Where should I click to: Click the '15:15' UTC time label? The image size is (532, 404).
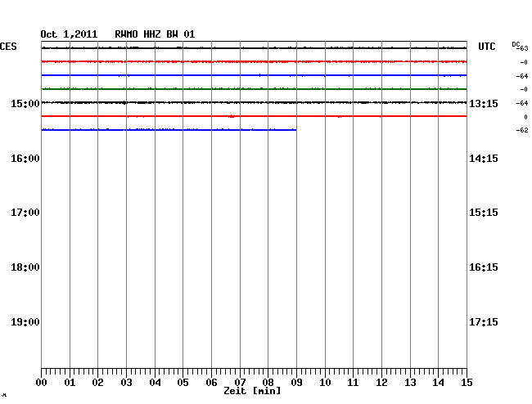click(x=484, y=213)
